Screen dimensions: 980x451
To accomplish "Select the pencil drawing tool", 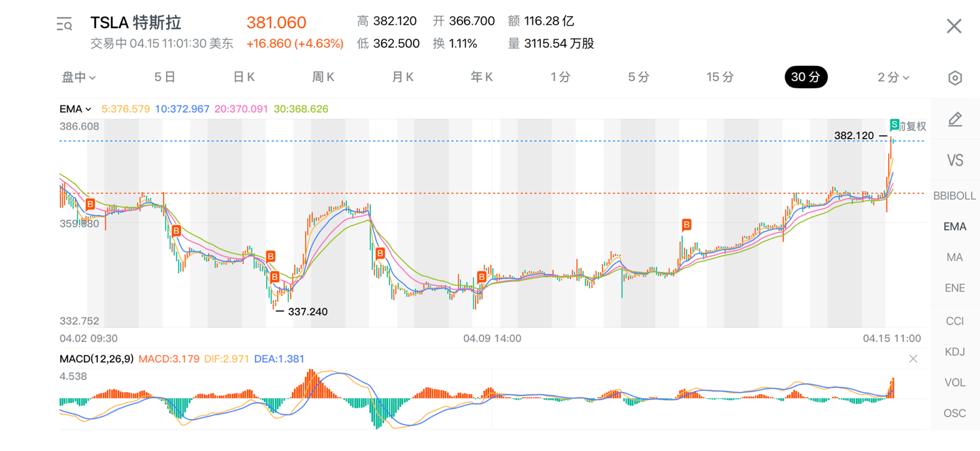I will pos(955,120).
